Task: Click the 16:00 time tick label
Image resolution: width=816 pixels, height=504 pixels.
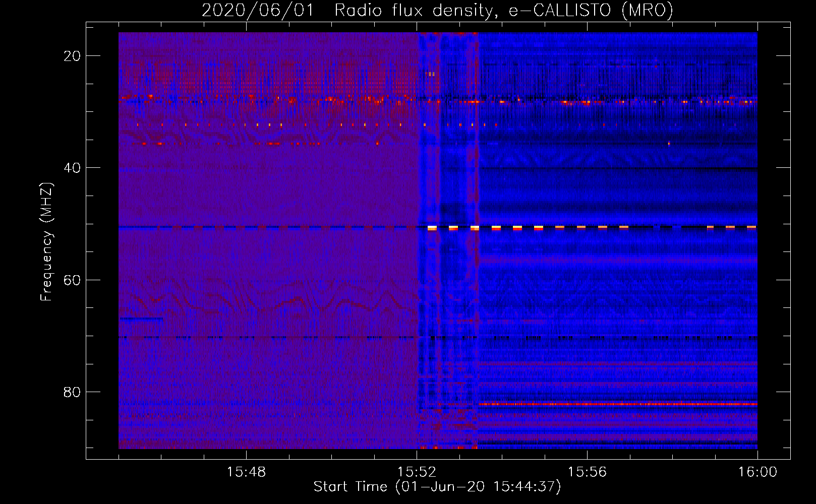Action: pyautogui.click(x=757, y=472)
